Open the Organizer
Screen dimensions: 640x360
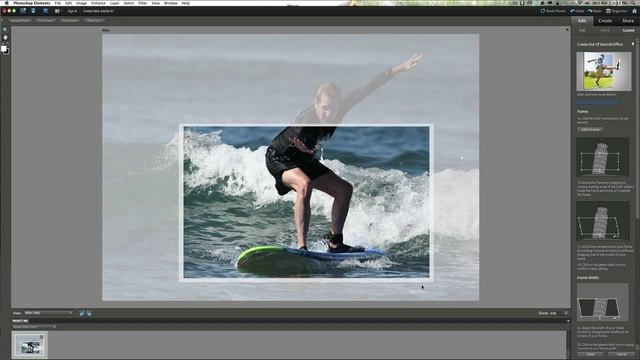(616, 11)
